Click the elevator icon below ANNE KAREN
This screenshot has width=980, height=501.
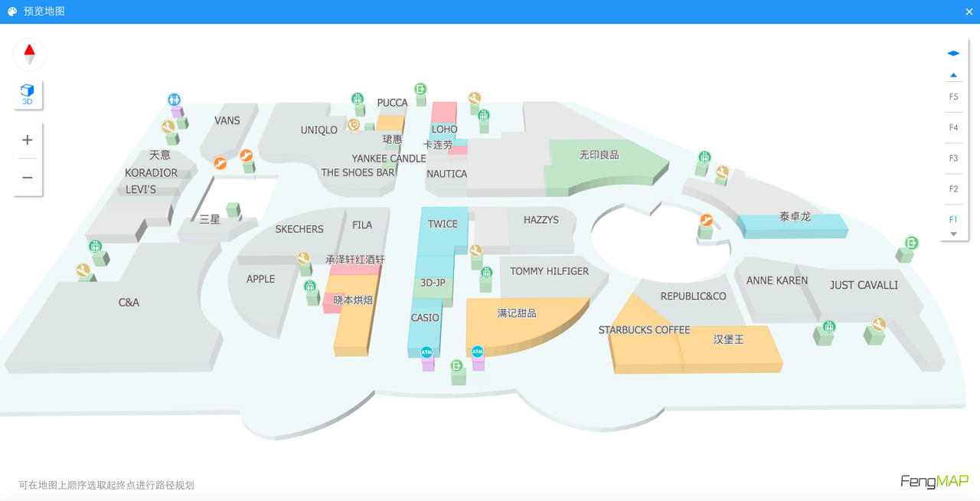point(829,327)
